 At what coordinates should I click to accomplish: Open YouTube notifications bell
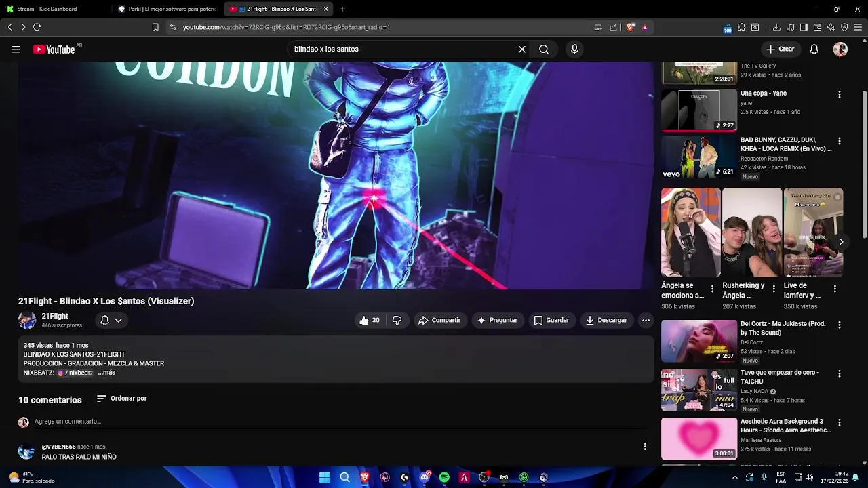click(x=814, y=49)
